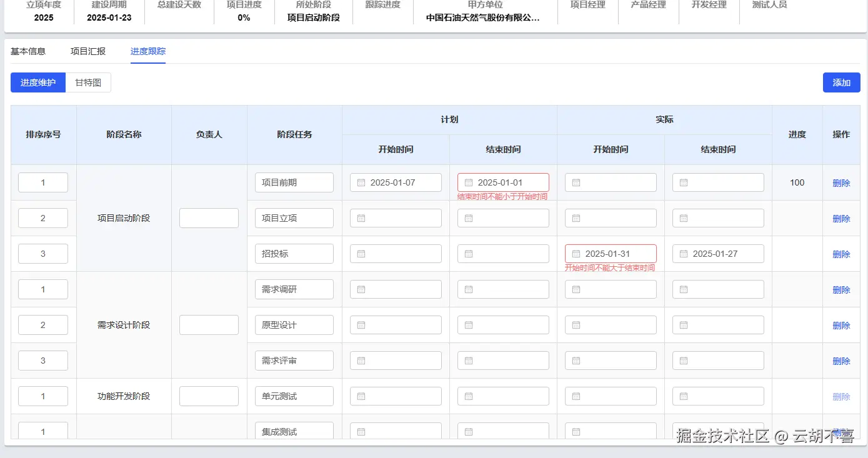Click 负责人 input for 项目启动阶段
This screenshot has width=868, height=458.
coord(209,218)
